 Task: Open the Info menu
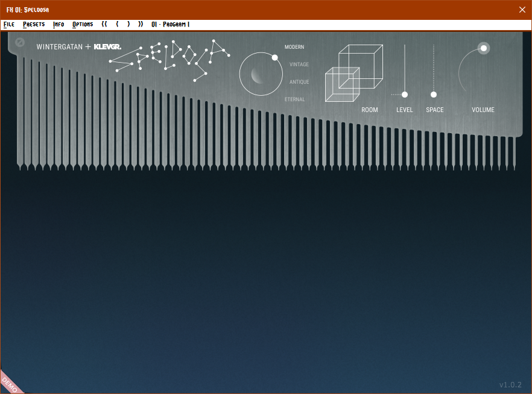(x=59, y=24)
